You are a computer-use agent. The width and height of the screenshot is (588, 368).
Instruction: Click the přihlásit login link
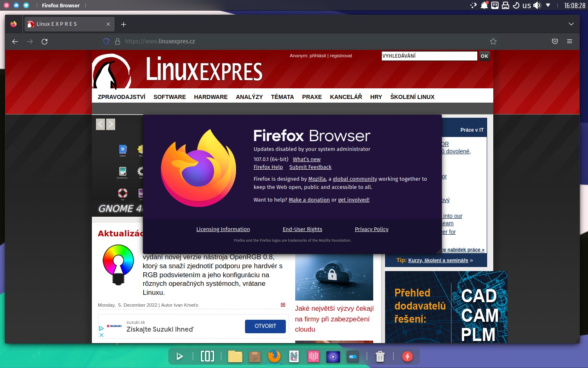318,56
